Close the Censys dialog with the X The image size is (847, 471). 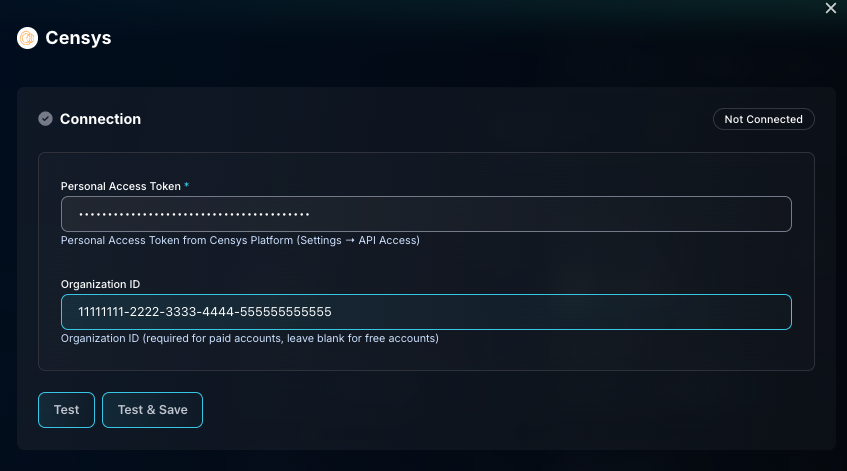pyautogui.click(x=830, y=8)
